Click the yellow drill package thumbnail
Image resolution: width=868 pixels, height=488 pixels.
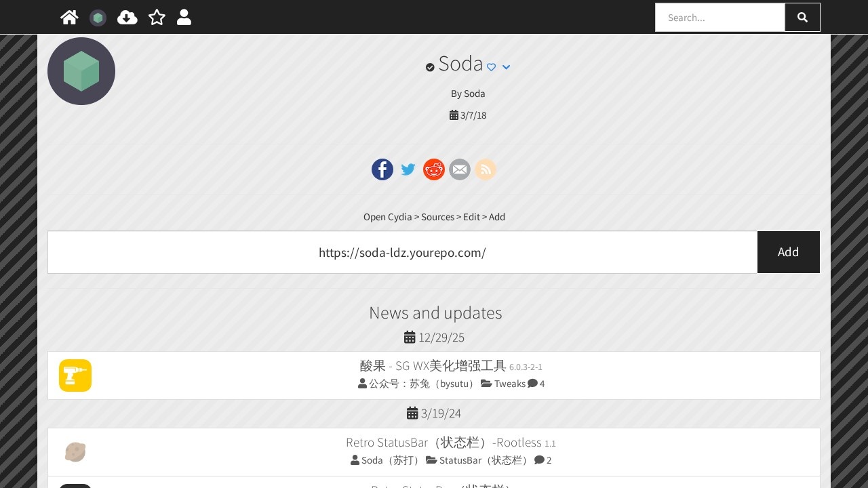click(x=75, y=375)
